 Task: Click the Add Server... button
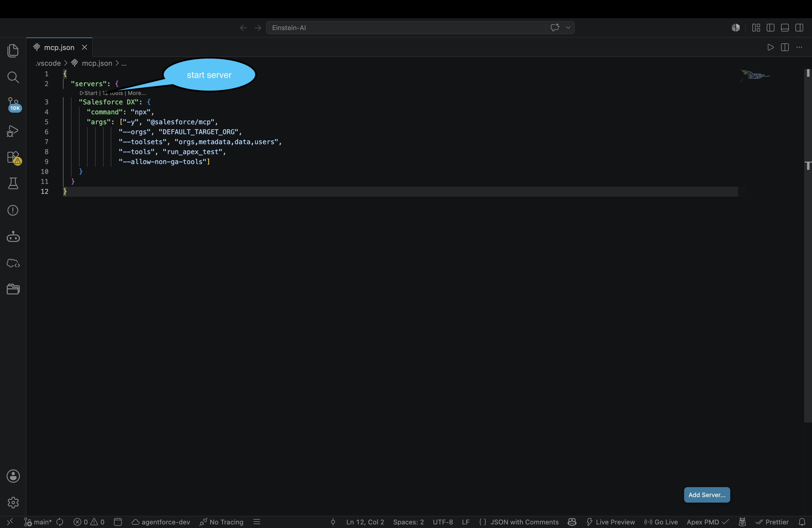pos(707,495)
